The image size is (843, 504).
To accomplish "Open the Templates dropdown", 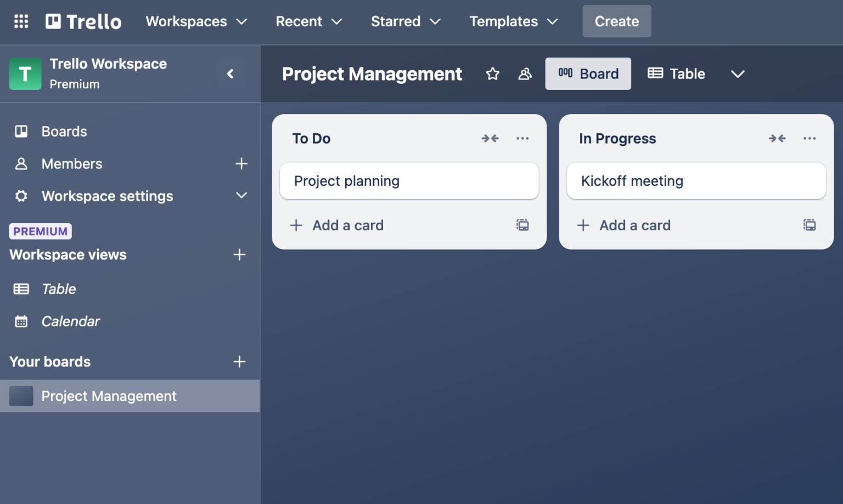I will 513,21.
